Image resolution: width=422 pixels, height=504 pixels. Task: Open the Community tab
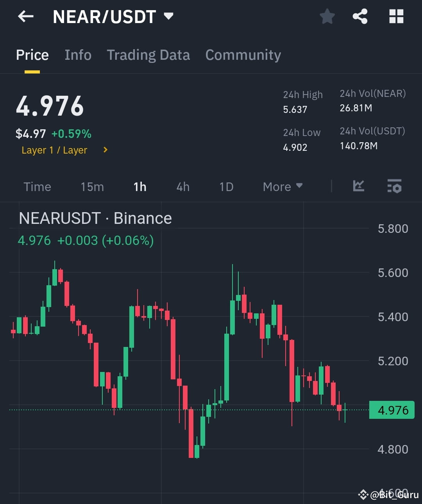(243, 55)
